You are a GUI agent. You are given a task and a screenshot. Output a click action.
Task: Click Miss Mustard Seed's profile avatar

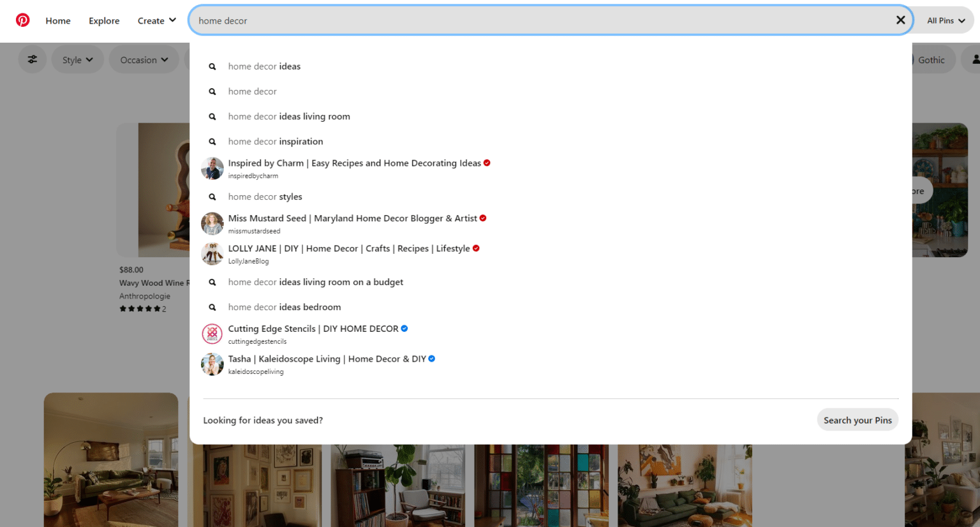(x=212, y=223)
